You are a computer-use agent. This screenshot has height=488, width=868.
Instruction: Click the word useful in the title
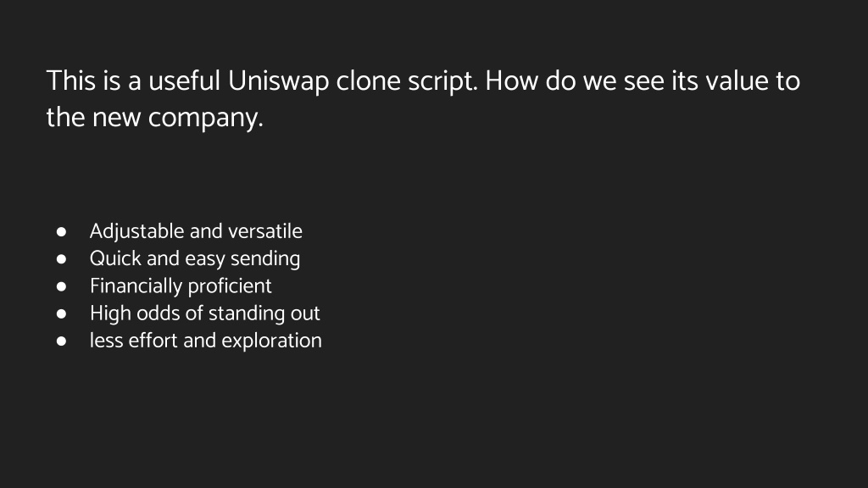click(x=184, y=80)
